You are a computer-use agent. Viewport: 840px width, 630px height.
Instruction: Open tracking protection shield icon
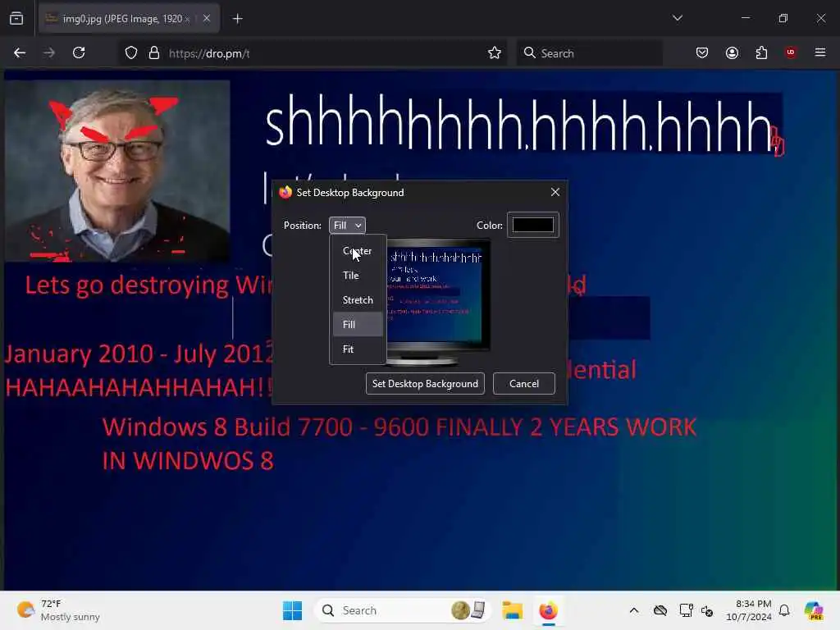pos(131,53)
